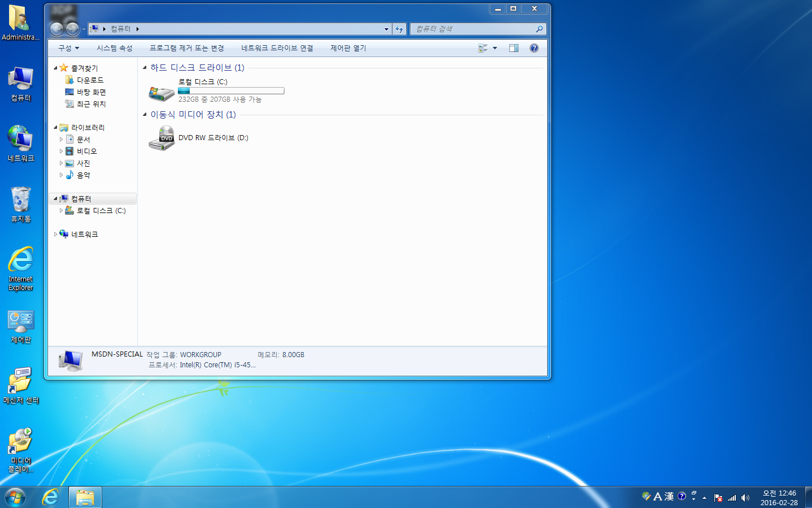Viewport: 812px width, 508px height.
Task: Click the IME help question icon
Action: point(682,496)
